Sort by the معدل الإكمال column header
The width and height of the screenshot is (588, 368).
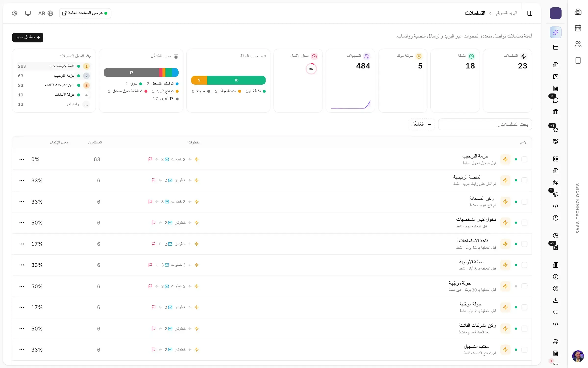(x=59, y=142)
